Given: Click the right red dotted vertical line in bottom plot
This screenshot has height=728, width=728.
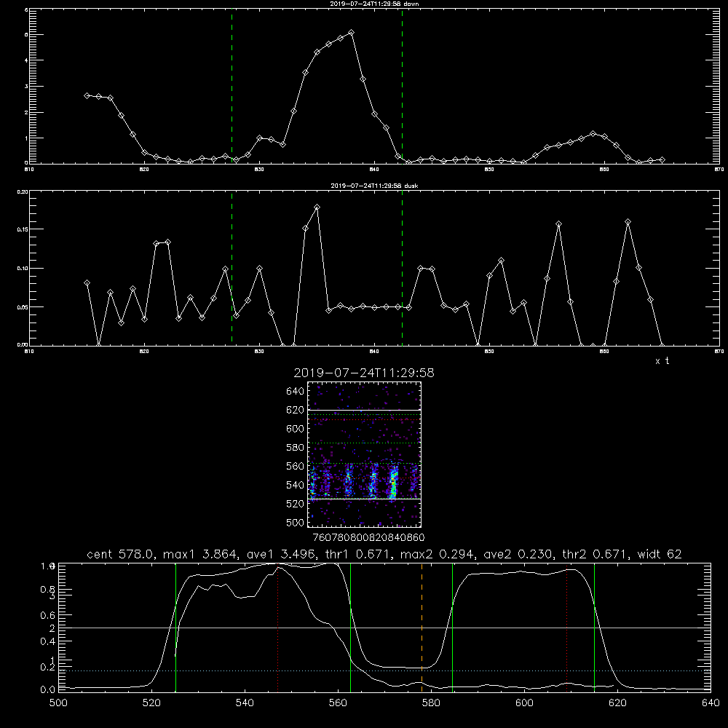Looking at the screenshot, I should (x=566, y=627).
